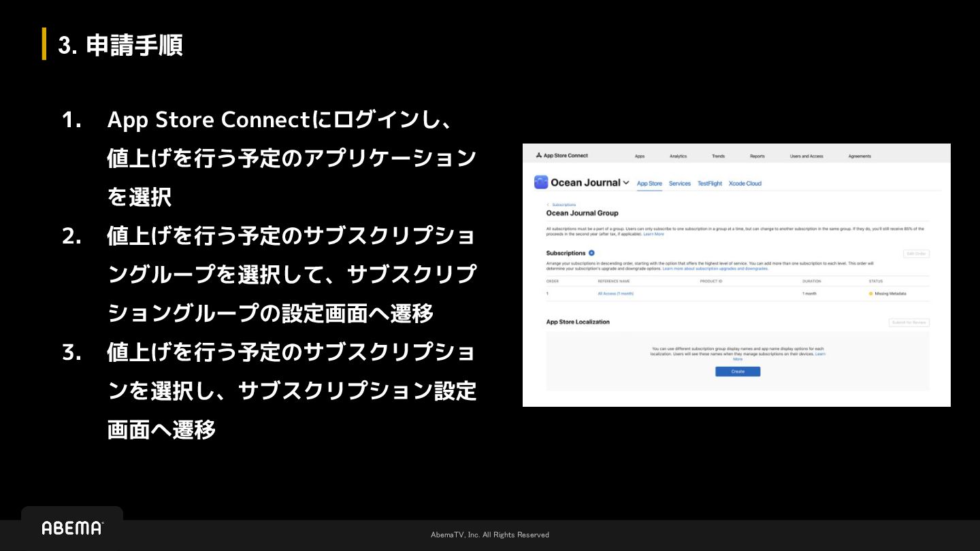This screenshot has width=980, height=551.
Task: Open the Analytics menu item
Action: point(678,156)
